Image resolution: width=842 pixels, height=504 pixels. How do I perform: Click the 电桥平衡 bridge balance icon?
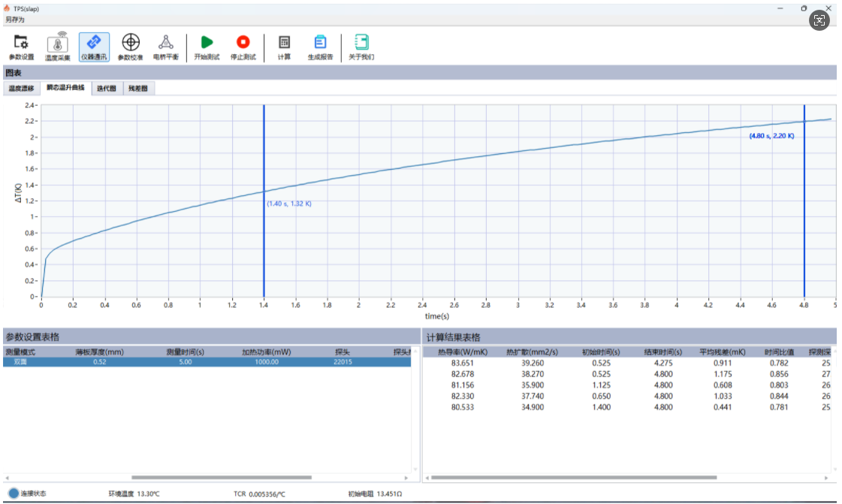tap(166, 47)
